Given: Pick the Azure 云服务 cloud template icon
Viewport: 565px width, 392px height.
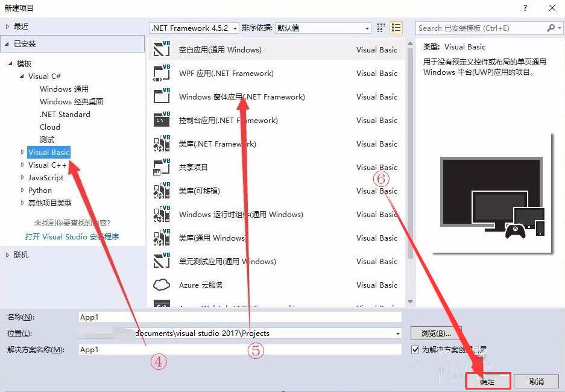Looking at the screenshot, I should 161,285.
